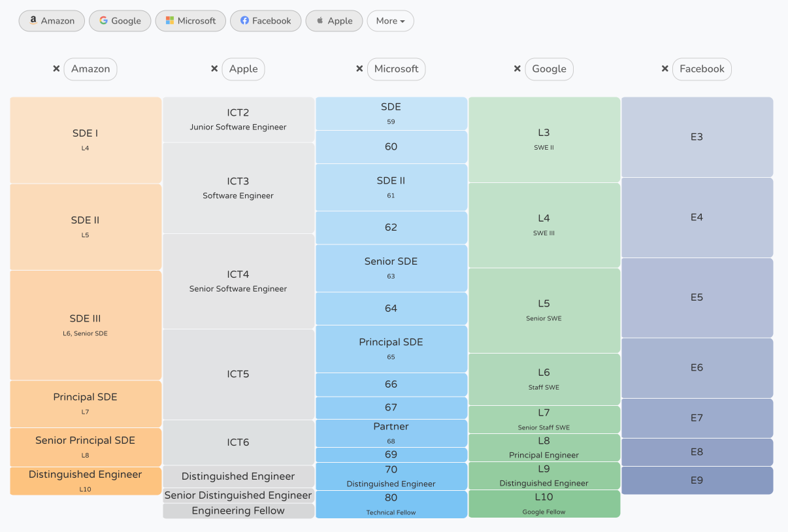Select Microsoft level 67 block
Screen dimensions: 788x532
click(x=391, y=408)
